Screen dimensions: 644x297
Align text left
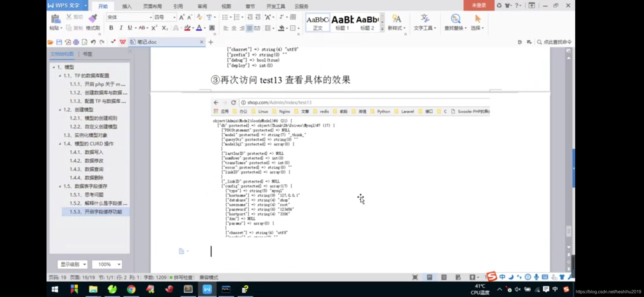tap(226, 28)
